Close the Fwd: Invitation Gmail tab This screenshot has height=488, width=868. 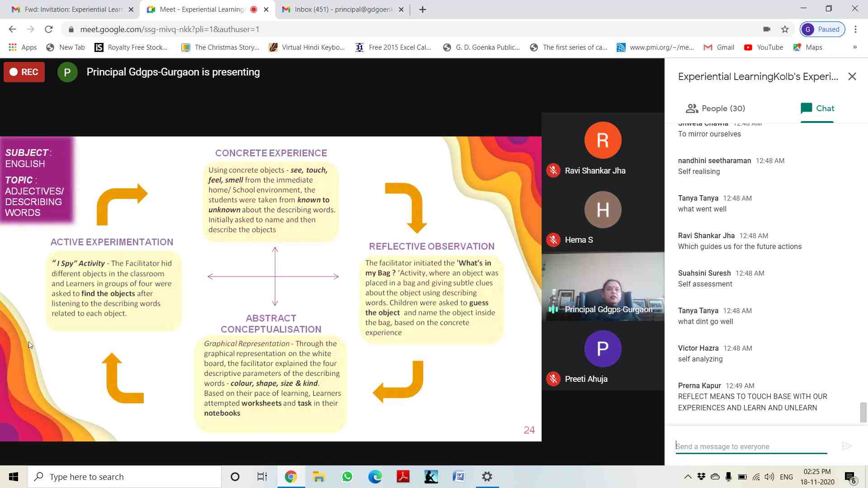pos(131,9)
